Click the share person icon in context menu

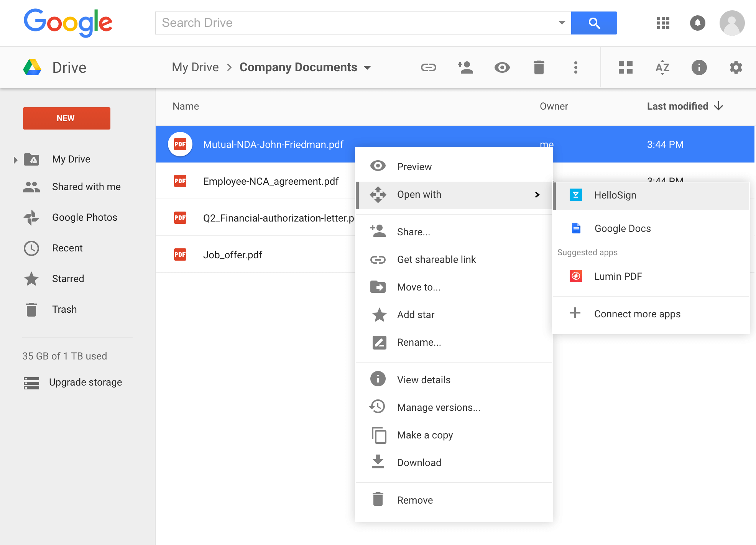378,231
